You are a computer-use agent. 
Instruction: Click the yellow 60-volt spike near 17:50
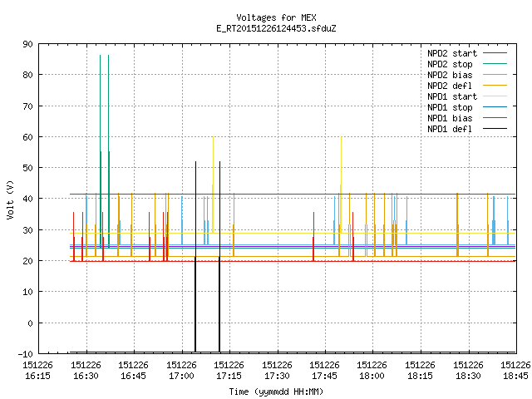click(x=341, y=183)
